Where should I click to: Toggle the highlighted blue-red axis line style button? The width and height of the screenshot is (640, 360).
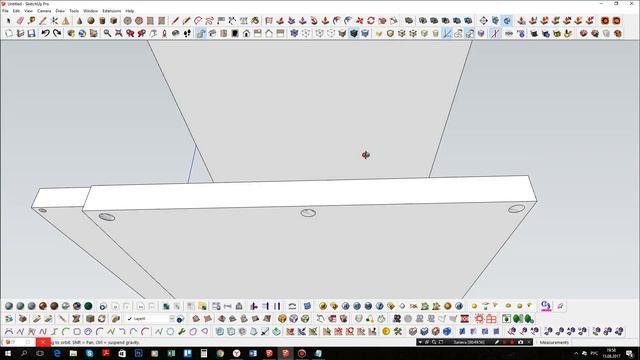(447, 33)
